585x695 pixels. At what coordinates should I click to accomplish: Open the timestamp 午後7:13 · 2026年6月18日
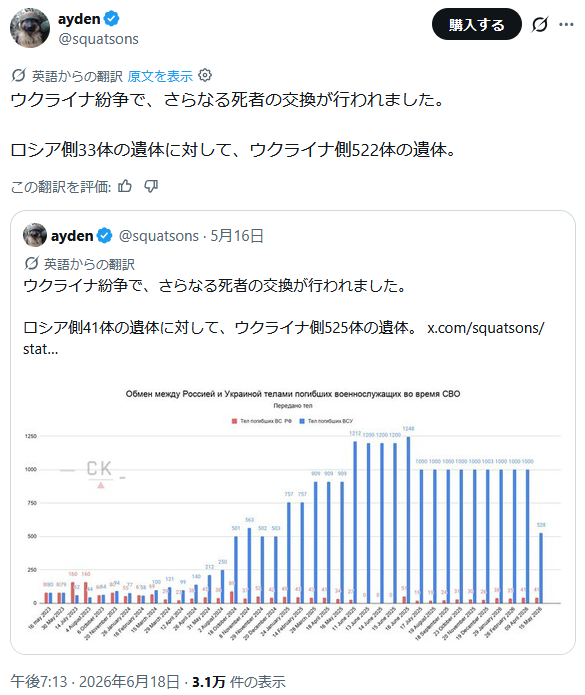(95, 681)
